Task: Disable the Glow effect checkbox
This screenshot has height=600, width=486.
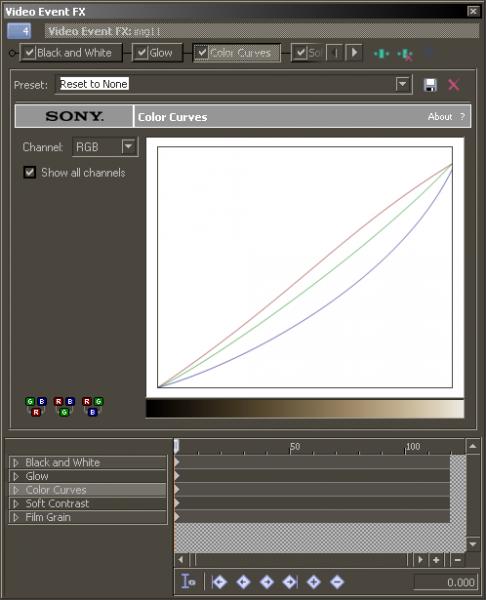Action: pos(142,52)
